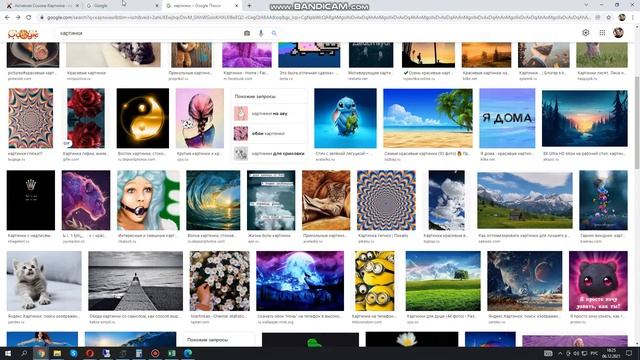This screenshot has height=360, width=640.
Task: Open the Chrome three-dot menu
Action: click(633, 18)
